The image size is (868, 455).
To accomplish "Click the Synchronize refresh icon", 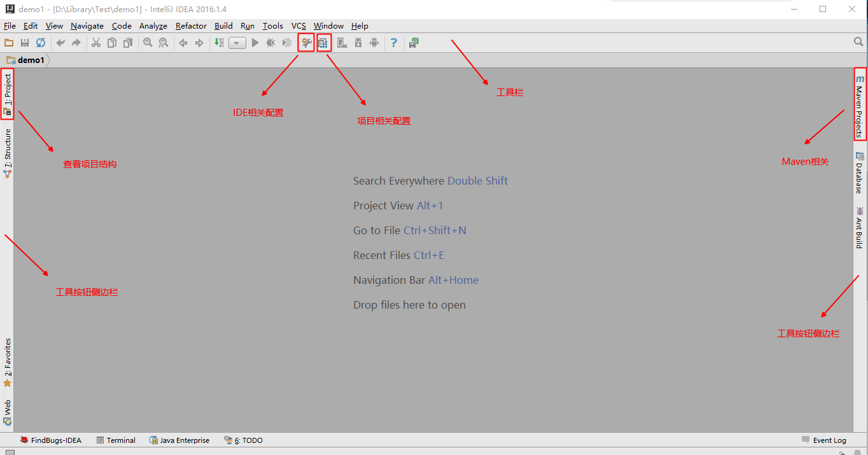I will click(41, 43).
